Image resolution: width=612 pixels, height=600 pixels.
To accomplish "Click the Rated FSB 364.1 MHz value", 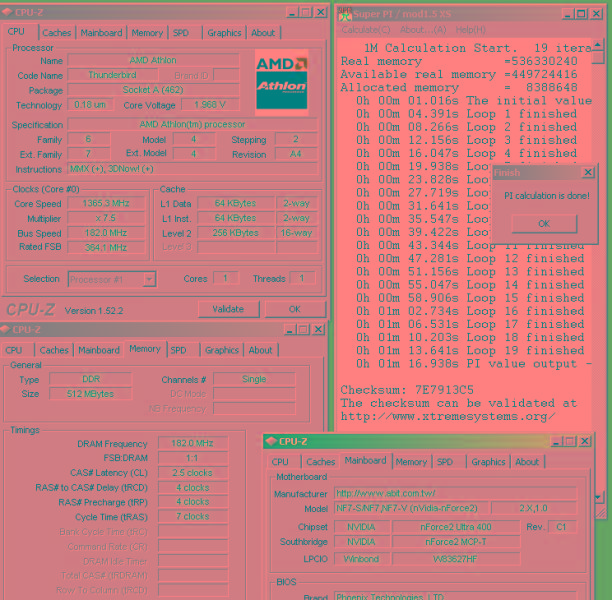I will point(106,247).
